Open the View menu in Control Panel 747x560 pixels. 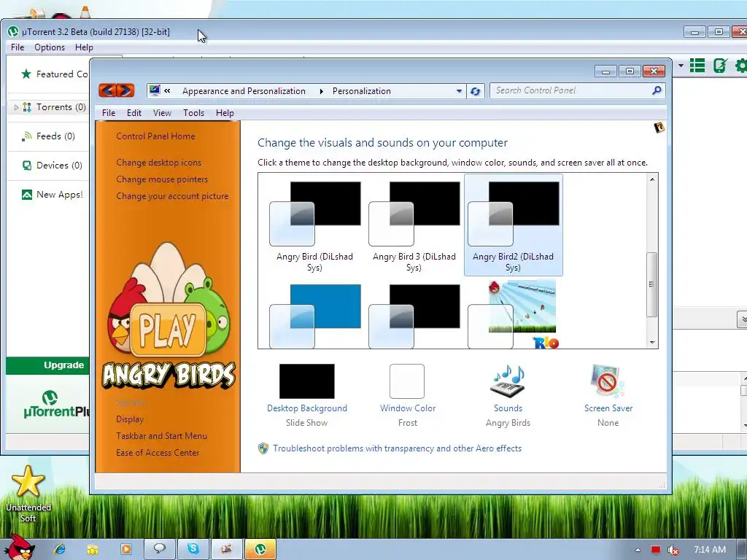162,113
